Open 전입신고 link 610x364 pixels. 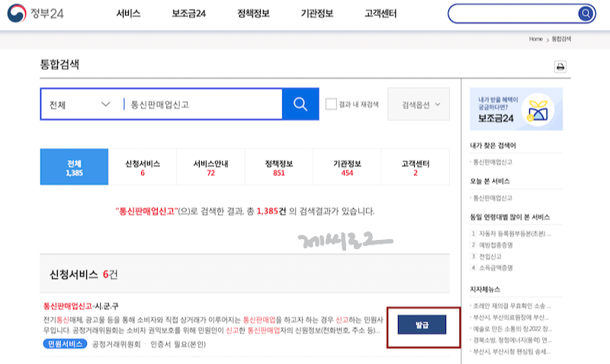click(490, 257)
